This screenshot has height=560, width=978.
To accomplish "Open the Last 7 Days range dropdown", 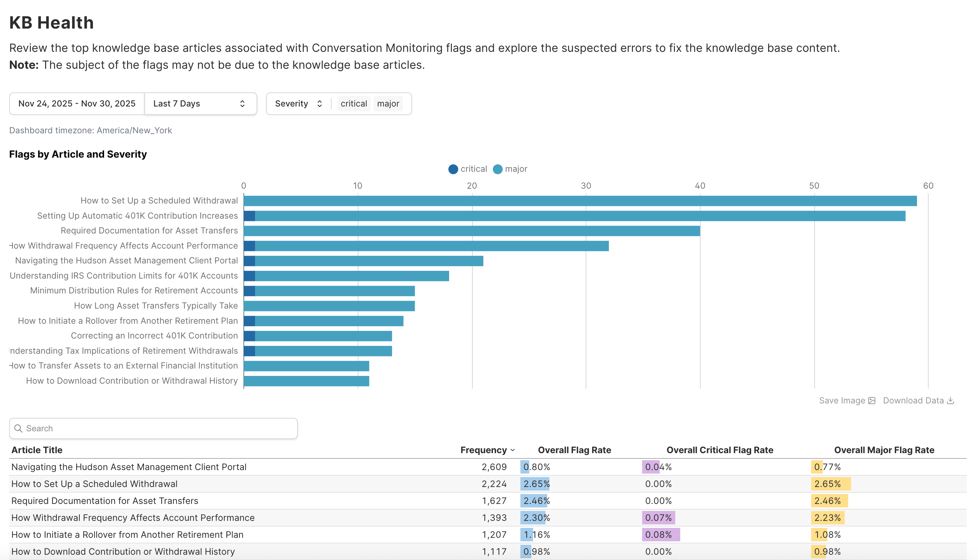I will 200,103.
